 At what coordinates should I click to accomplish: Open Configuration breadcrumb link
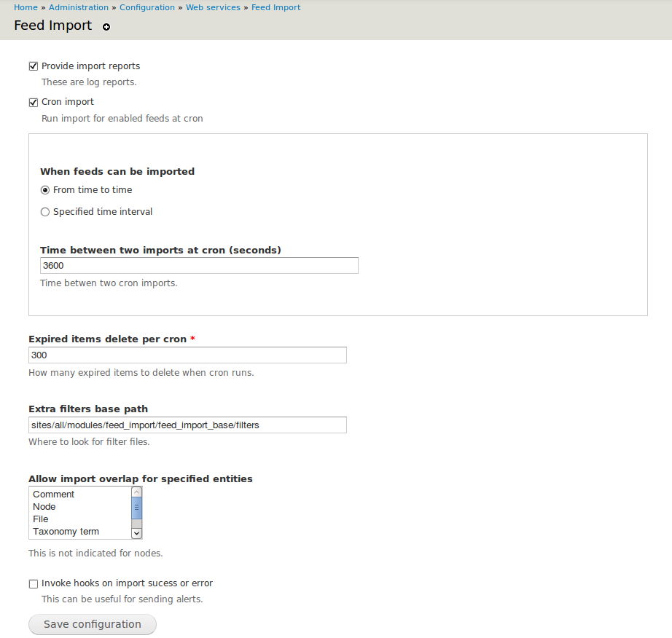coord(147,7)
